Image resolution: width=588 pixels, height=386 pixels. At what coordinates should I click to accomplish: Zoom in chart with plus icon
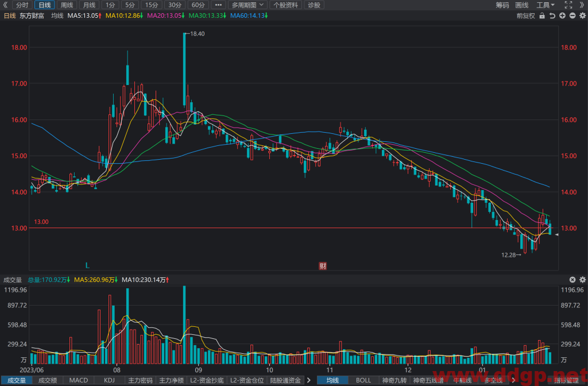(x=562, y=16)
